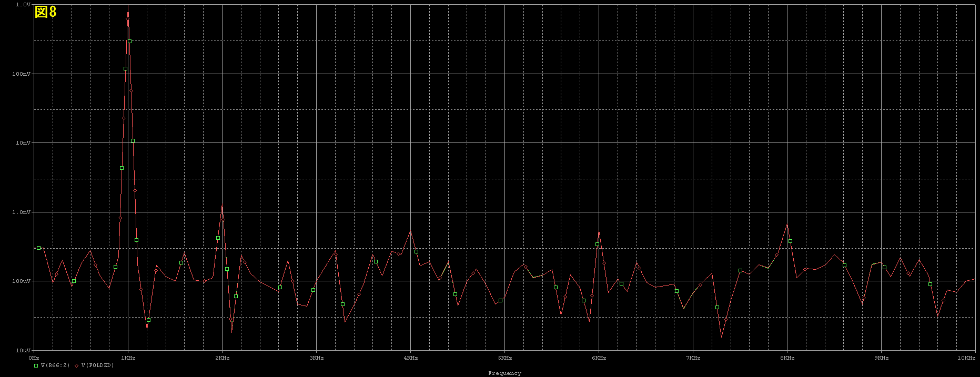
Task: Click the 10uV label on the Y axis
Action: tap(23, 350)
